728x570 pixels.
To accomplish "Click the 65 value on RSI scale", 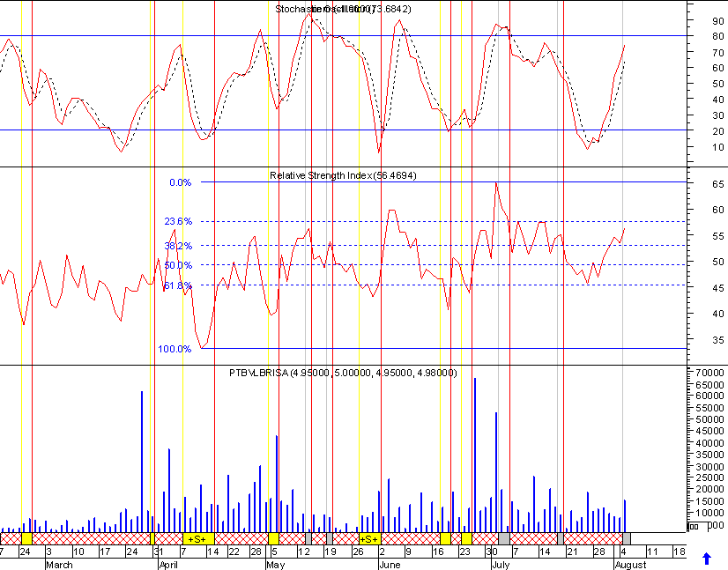I will 718,184.
